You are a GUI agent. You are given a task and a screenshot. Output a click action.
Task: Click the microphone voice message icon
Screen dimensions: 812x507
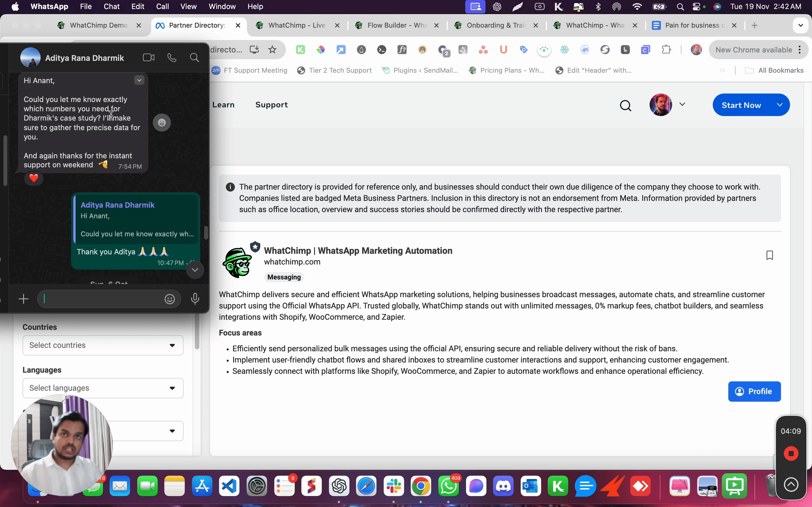(x=195, y=299)
